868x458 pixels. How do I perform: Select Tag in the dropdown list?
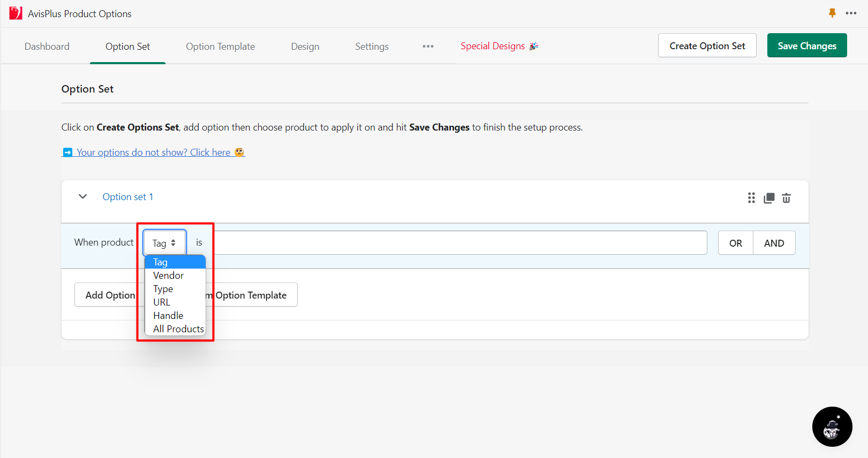coord(175,262)
